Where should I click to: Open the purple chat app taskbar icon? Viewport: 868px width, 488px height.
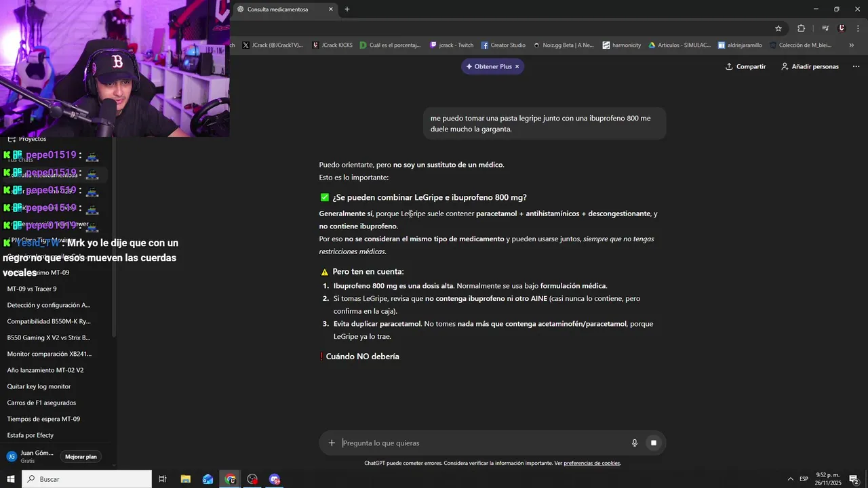(275, 479)
